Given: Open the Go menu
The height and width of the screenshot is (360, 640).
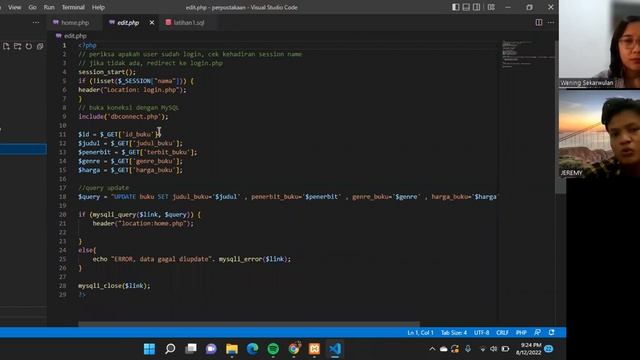Looking at the screenshot, I should click(x=32, y=7).
